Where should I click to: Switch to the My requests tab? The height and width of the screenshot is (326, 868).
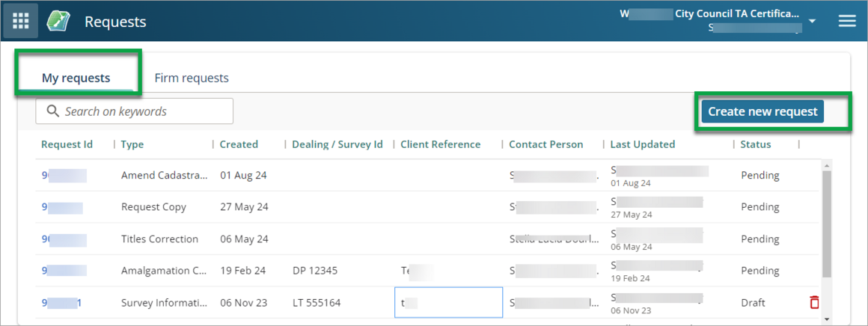76,78
